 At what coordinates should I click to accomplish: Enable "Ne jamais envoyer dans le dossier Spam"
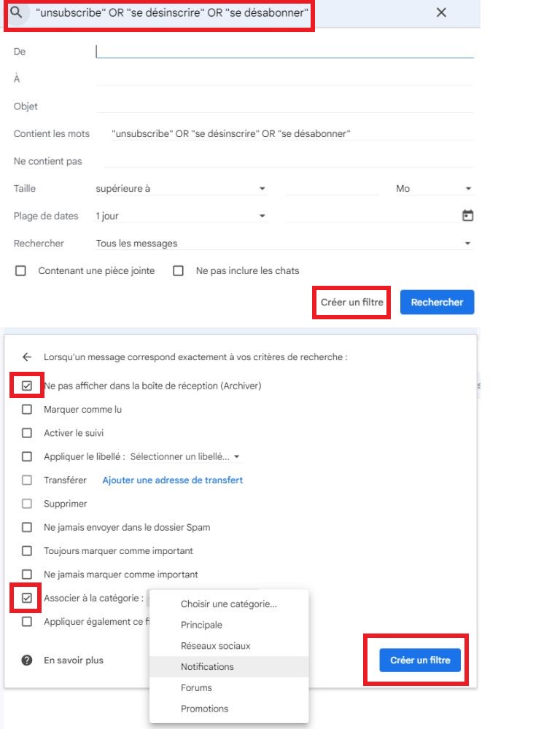26,527
